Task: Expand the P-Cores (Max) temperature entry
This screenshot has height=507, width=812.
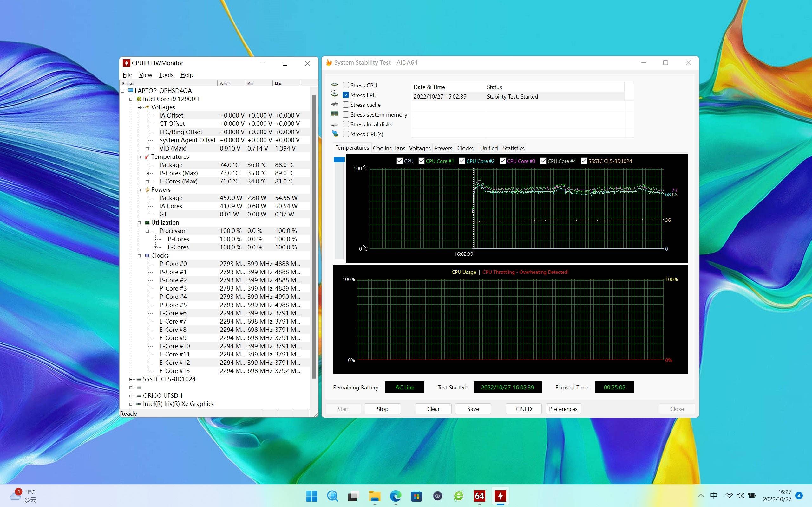Action: (147, 173)
